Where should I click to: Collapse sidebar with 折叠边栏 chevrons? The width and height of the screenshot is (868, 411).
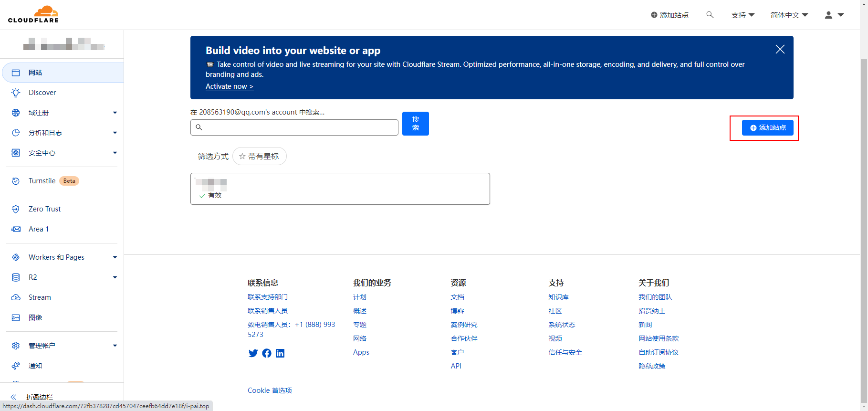tap(13, 397)
